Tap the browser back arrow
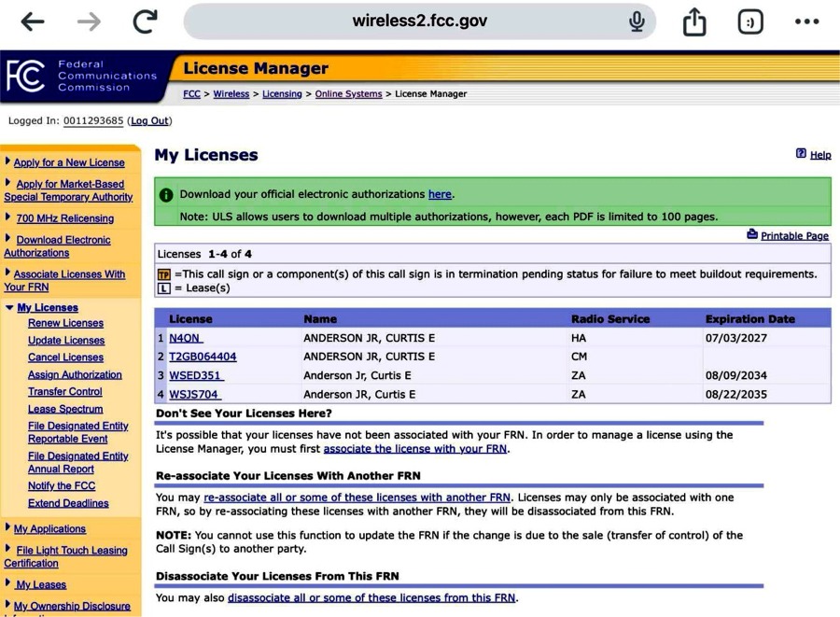Screen dimensions: 840x617 (x=32, y=21)
